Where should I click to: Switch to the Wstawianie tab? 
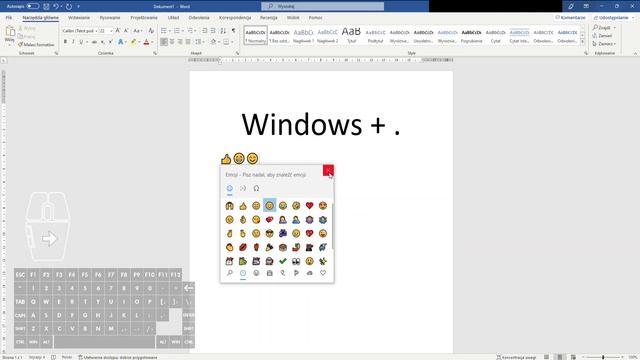coord(79,18)
